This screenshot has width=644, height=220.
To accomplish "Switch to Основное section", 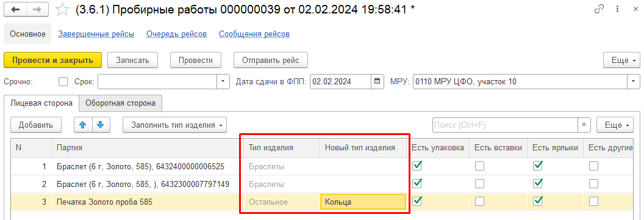I will [27, 34].
